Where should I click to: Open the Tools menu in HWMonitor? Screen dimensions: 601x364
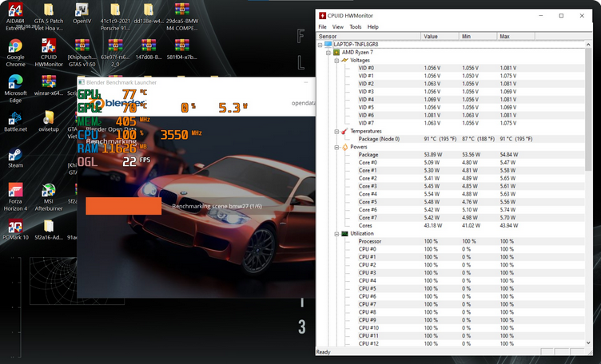[356, 27]
